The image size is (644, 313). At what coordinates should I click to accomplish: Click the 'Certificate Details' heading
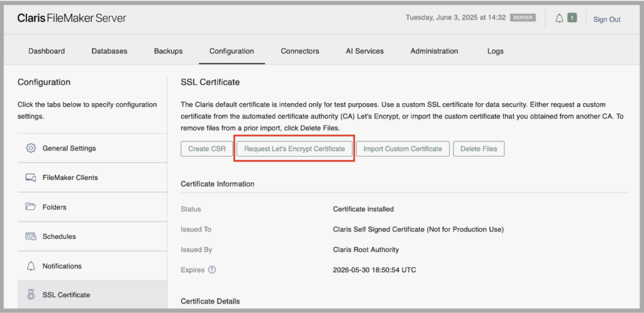click(x=210, y=302)
